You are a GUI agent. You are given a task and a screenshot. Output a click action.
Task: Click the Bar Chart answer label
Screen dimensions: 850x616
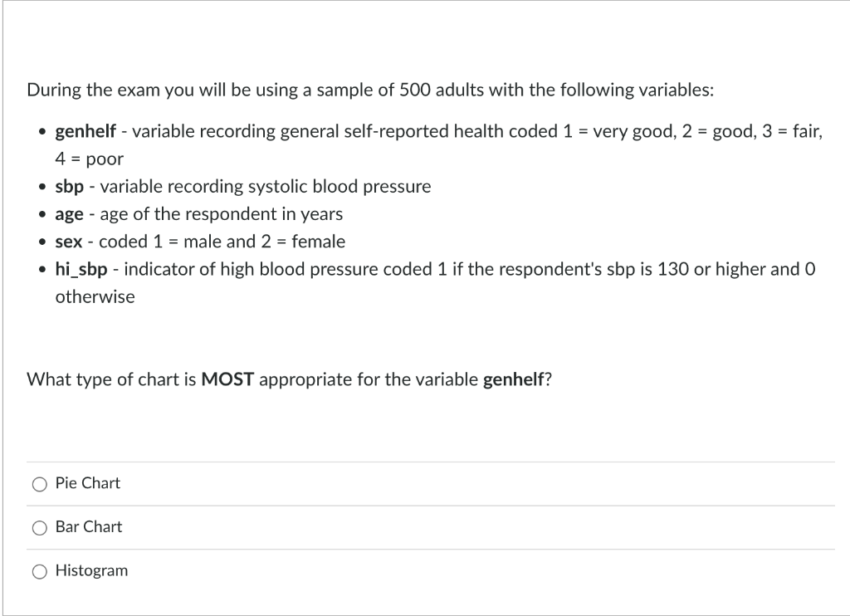[89, 527]
